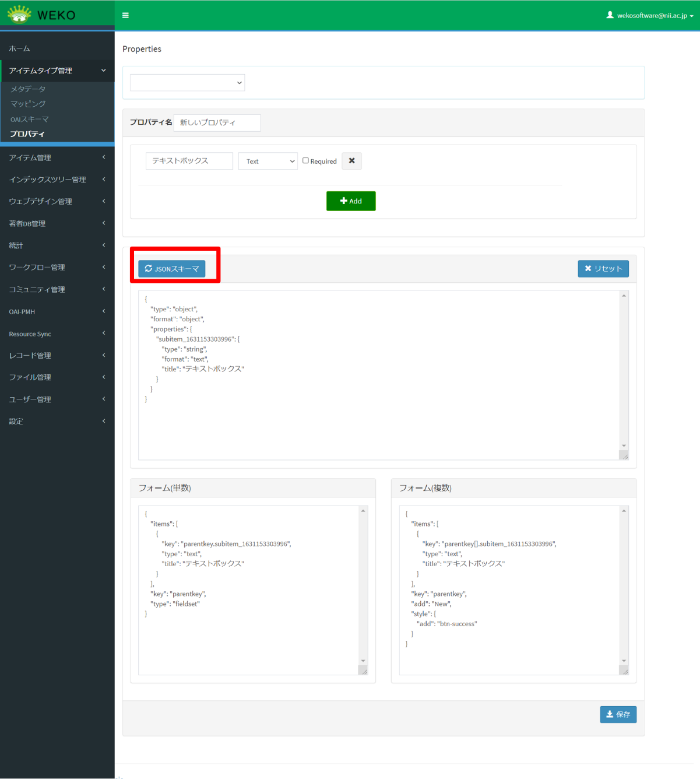Select the マッピング submenu item

[x=28, y=104]
